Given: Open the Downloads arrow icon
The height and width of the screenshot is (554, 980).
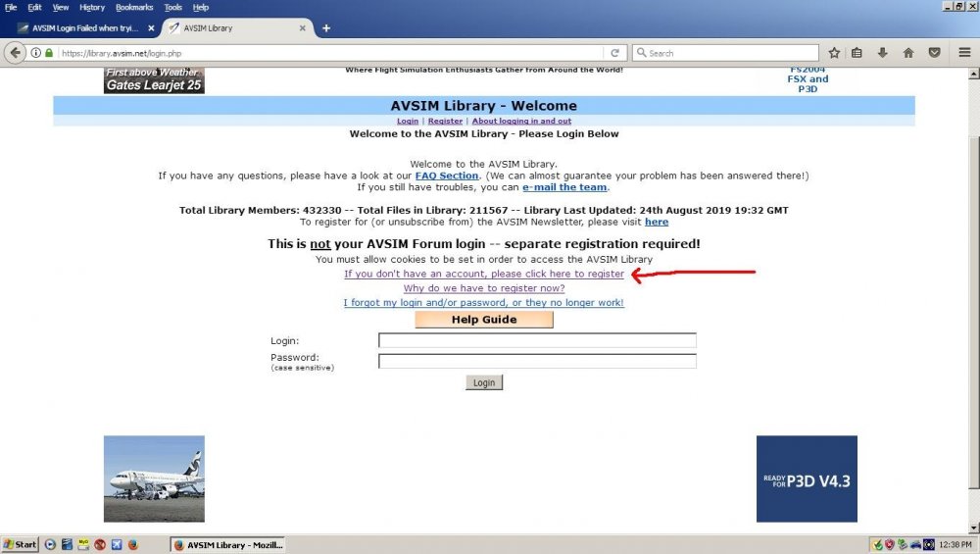Looking at the screenshot, I should click(883, 53).
